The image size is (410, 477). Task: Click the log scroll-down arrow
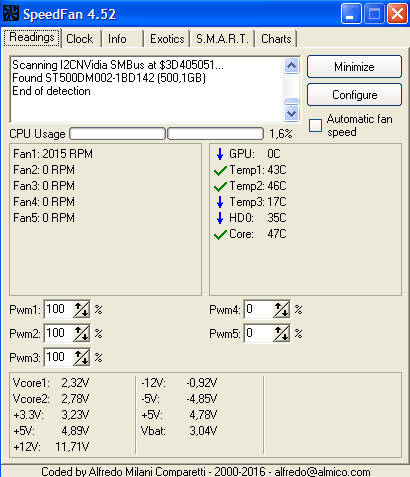click(292, 114)
